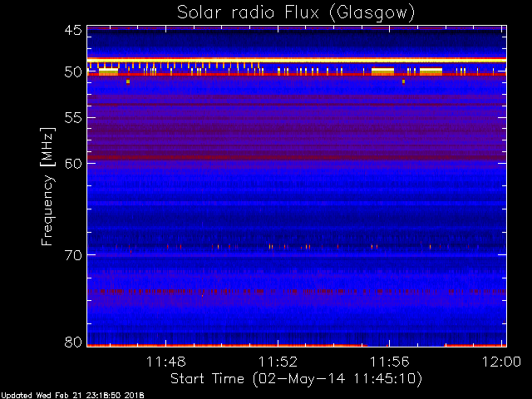Click the 80 frequency tick label

point(73,342)
